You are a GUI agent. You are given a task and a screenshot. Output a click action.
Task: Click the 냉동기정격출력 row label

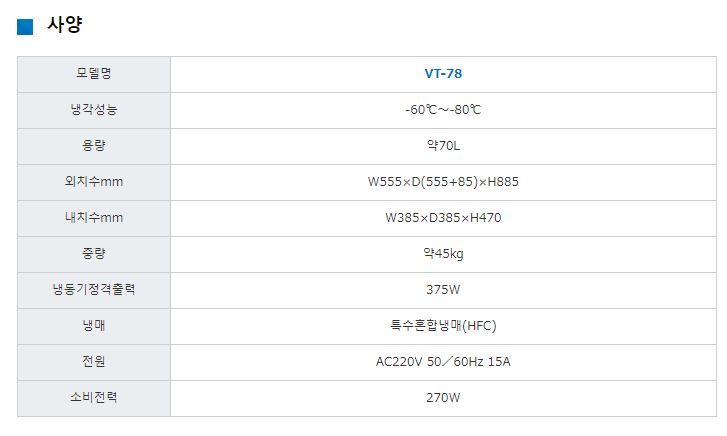point(94,289)
